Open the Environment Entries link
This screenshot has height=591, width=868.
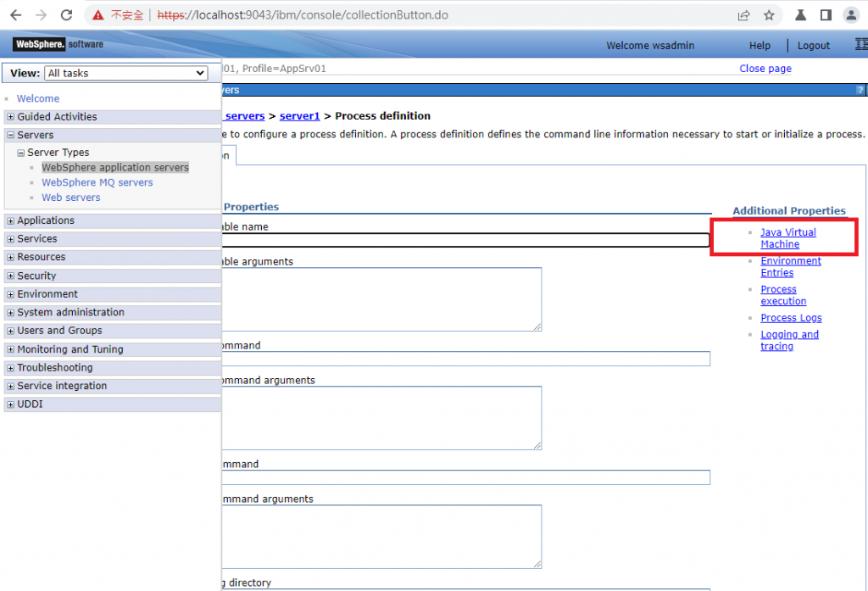click(x=791, y=266)
